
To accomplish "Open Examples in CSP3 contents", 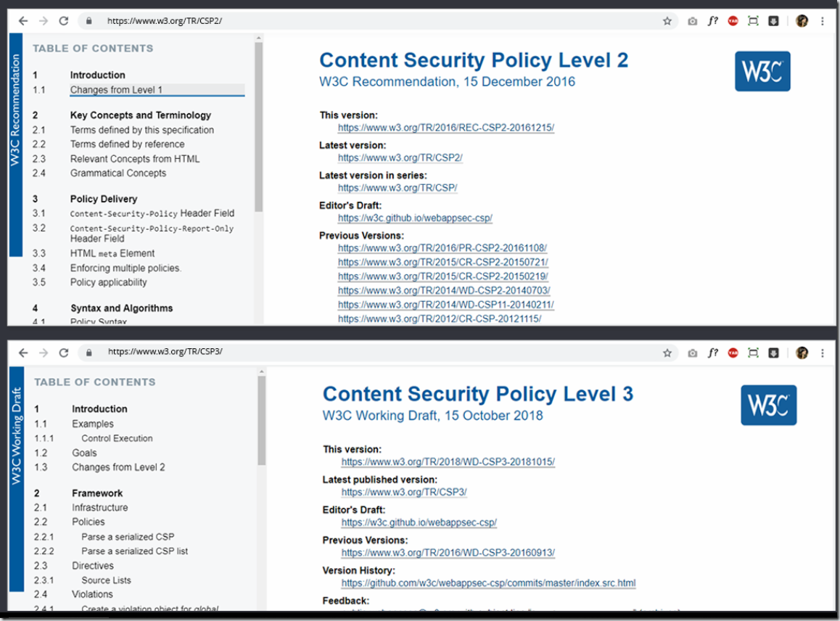I will pos(93,424).
